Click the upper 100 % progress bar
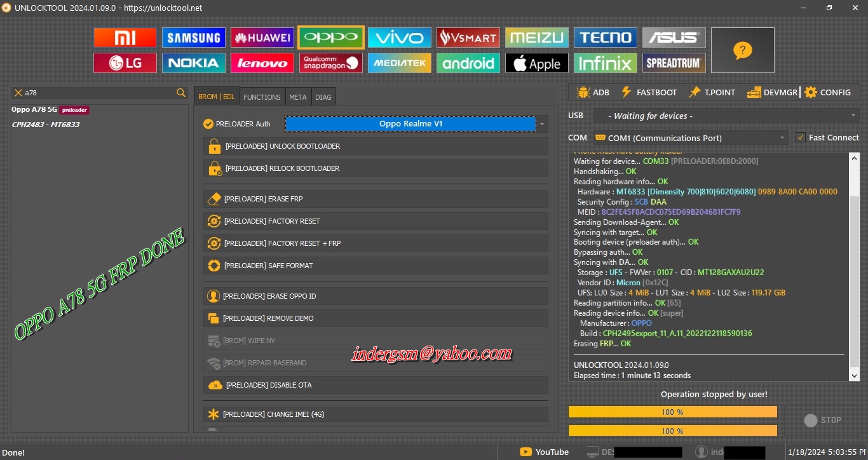Screen dimensions: 868x460 pos(672,412)
